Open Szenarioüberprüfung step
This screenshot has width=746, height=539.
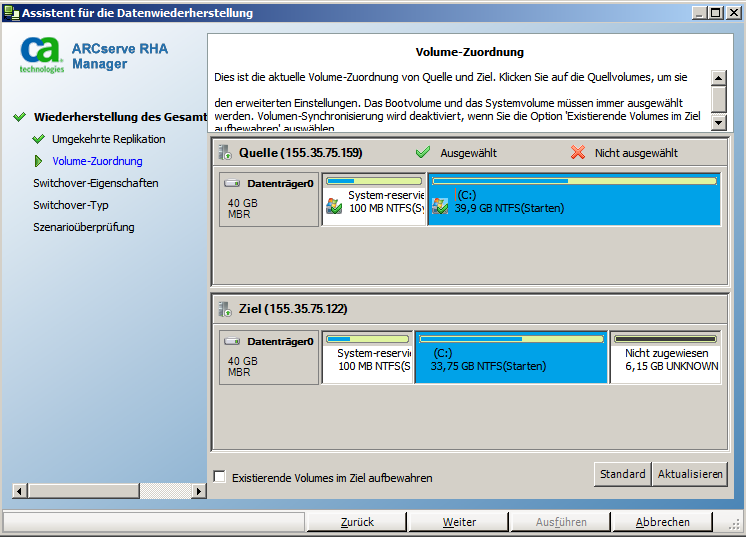pyautogui.click(x=84, y=227)
